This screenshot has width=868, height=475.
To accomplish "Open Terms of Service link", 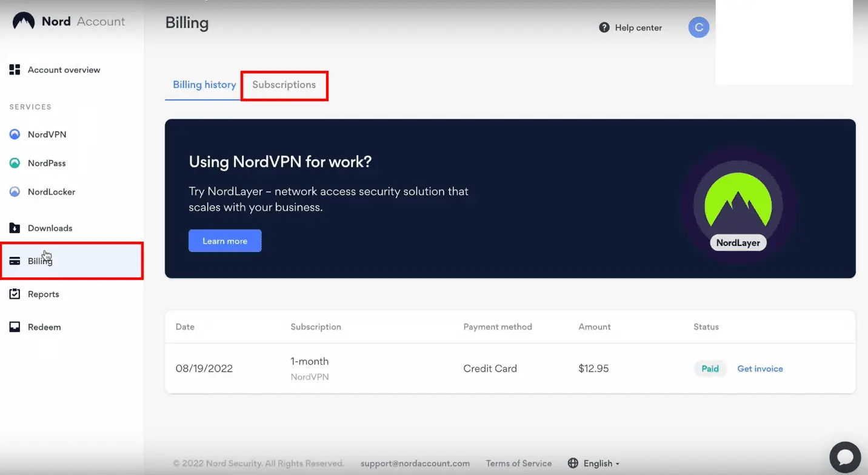I will (519, 463).
